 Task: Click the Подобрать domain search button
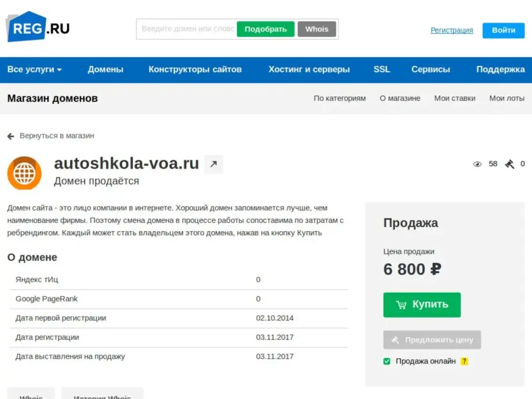click(x=265, y=29)
